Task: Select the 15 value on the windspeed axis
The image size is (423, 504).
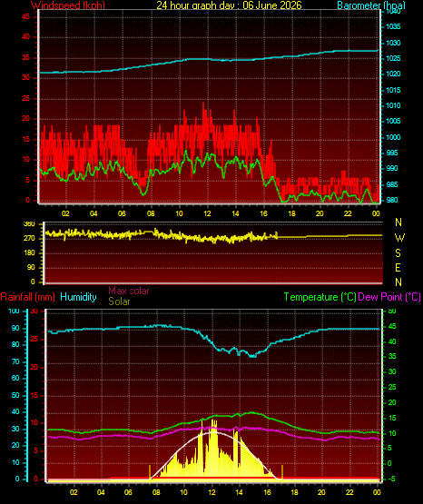Action: click(x=25, y=139)
